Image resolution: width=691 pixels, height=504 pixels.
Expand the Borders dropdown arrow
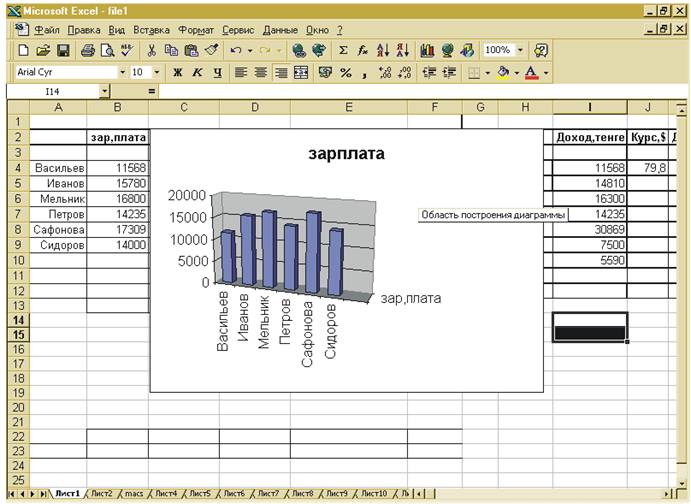tap(487, 73)
